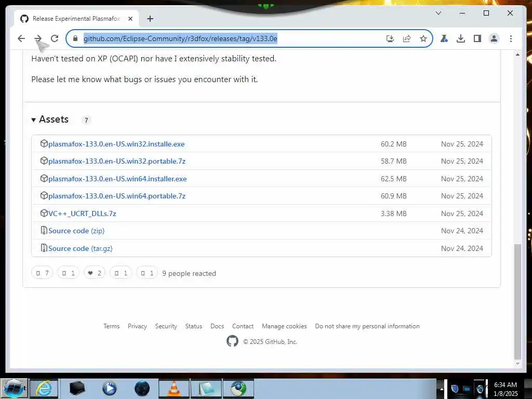532x399 pixels.
Task: Click the 3.38 MB file size
Action: click(394, 214)
